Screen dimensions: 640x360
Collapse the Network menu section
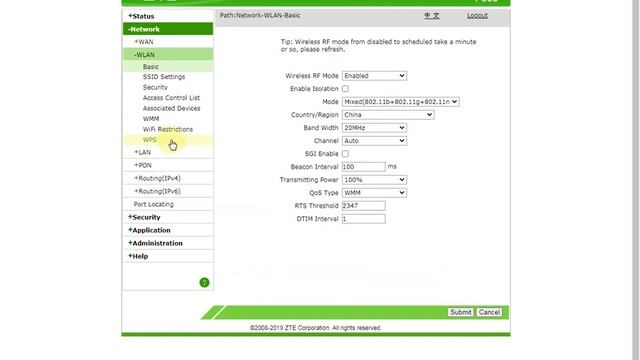[x=168, y=29]
